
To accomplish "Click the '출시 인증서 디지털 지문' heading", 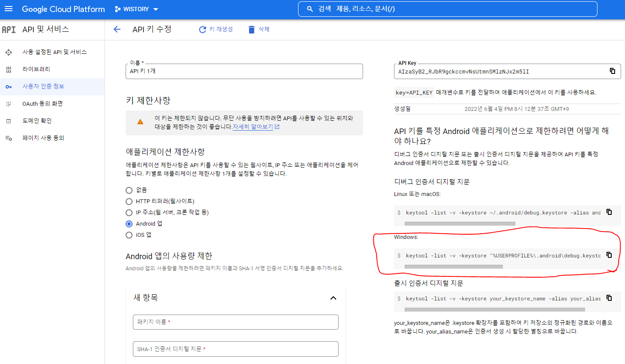I will click(428, 283).
